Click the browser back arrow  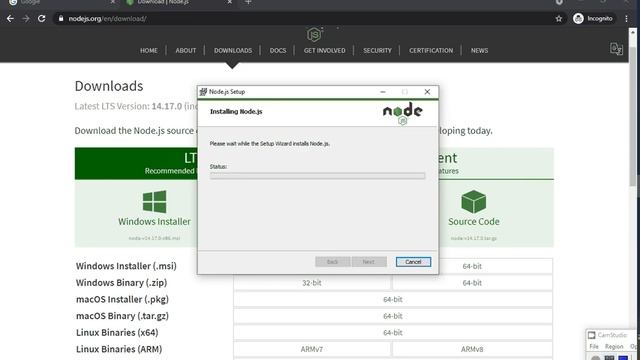[10, 19]
